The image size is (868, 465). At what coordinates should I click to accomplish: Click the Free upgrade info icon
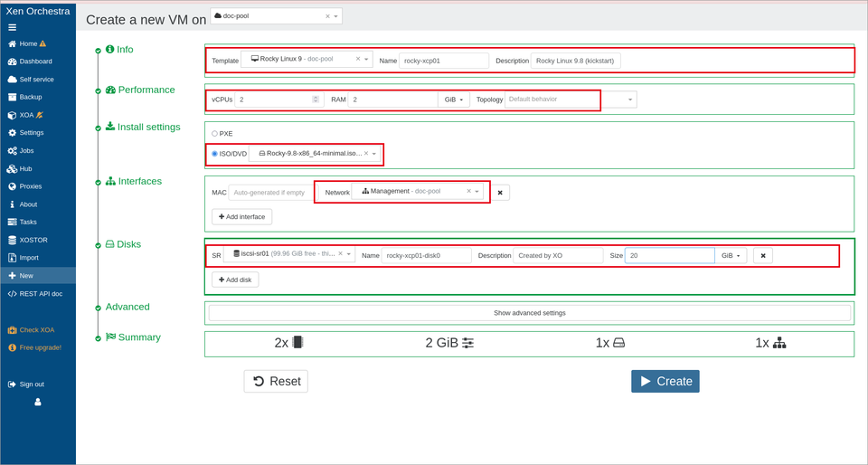point(12,347)
